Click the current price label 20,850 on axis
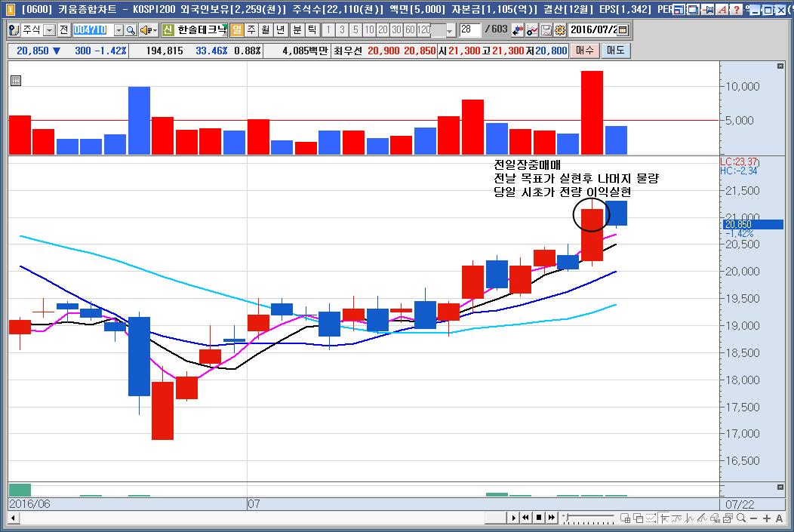794x532 pixels. (x=753, y=224)
